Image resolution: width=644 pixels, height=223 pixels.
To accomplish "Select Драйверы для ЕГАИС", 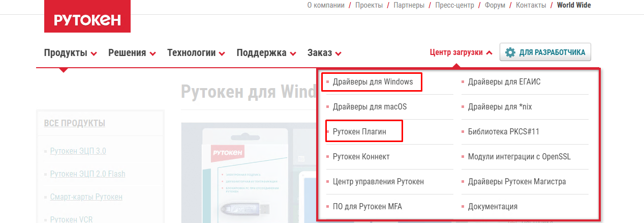I will 504,81.
